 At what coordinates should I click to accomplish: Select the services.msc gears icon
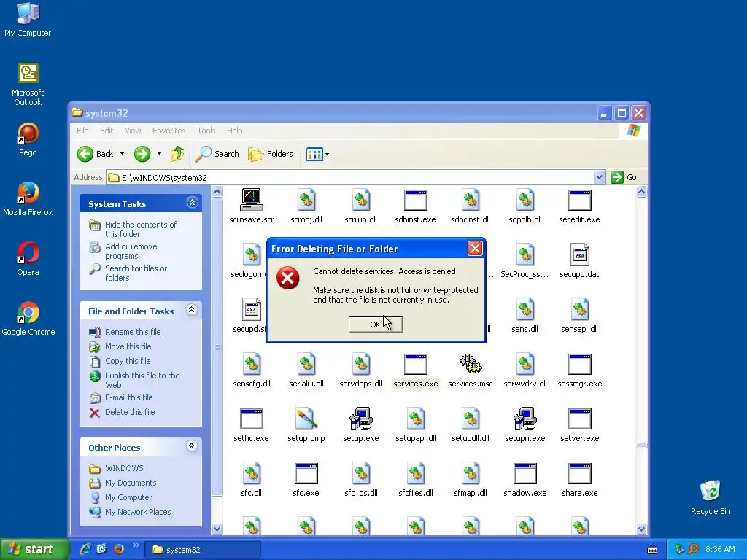point(471,364)
